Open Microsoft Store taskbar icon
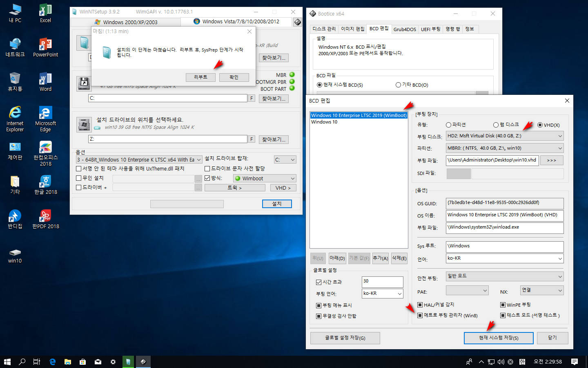588x368 pixels. tap(82, 361)
